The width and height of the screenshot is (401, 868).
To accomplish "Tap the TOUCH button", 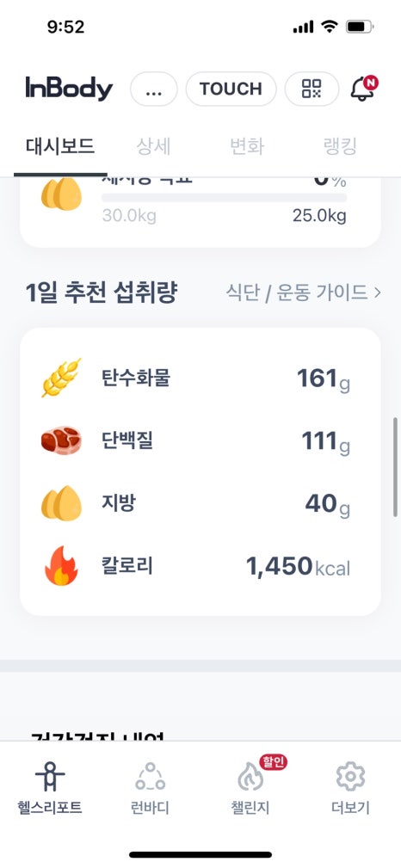I will pyautogui.click(x=231, y=89).
